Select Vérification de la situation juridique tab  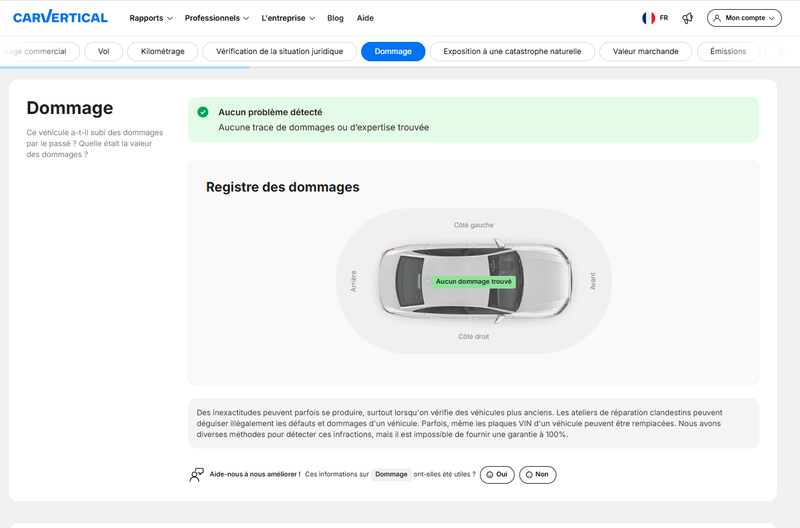point(280,52)
